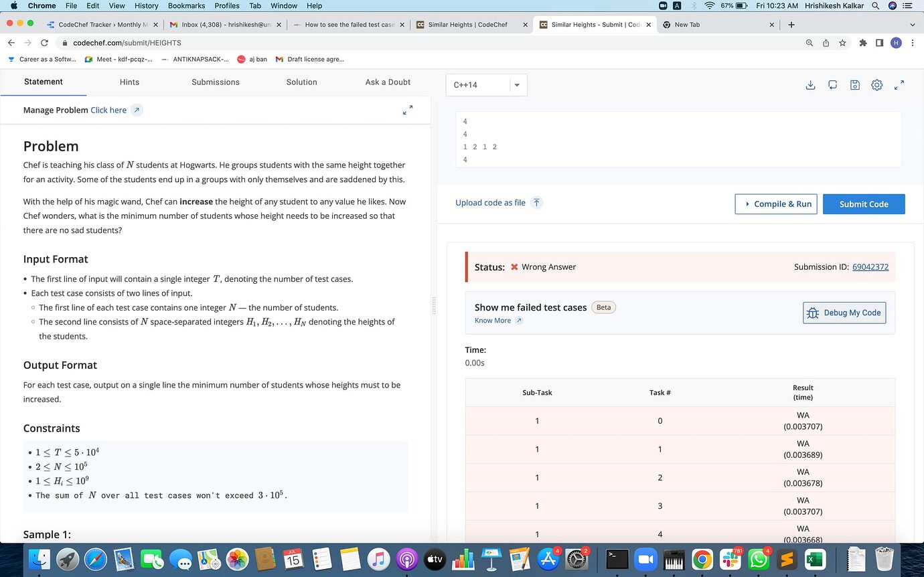Open the Chrome profile avatar menu
Screen dimensions: 924x577
click(x=896, y=42)
